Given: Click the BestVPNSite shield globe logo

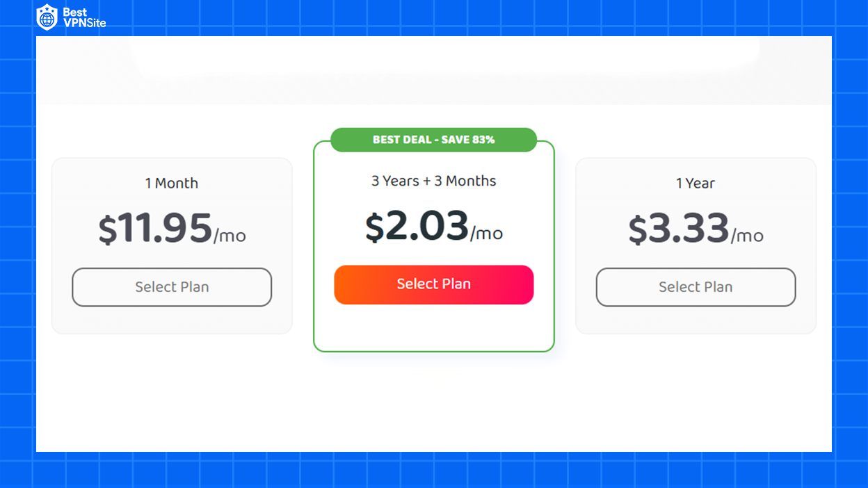Looking at the screenshot, I should [47, 17].
